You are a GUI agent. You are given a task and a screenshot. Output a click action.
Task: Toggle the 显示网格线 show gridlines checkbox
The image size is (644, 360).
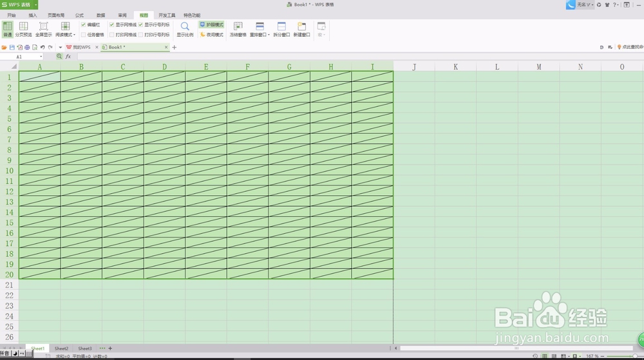111,24
